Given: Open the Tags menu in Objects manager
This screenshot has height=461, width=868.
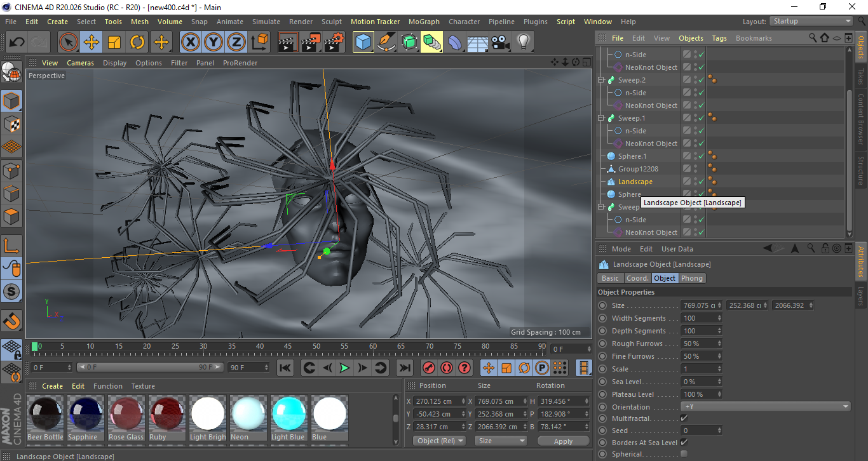Looking at the screenshot, I should 719,38.
